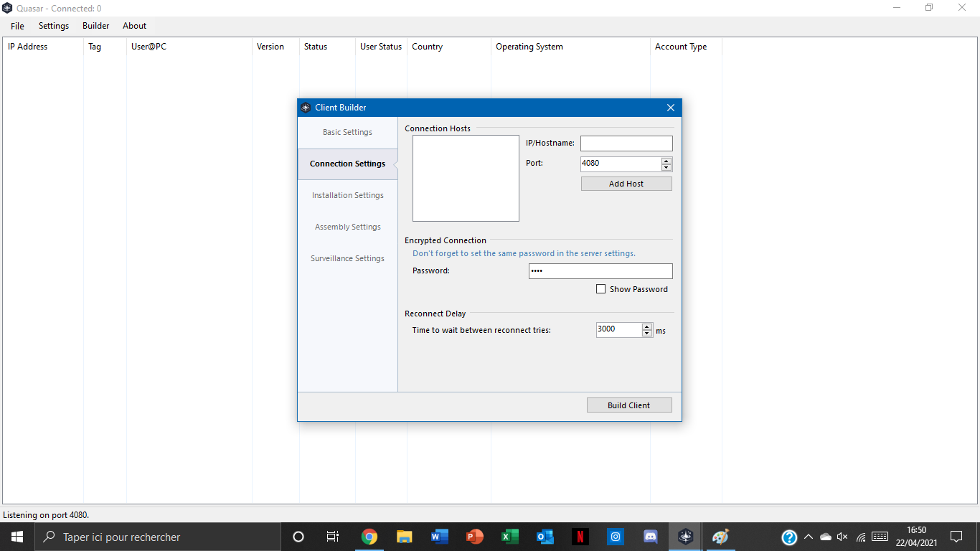Click the Version column header
The image size is (980, 551).
(x=275, y=47)
